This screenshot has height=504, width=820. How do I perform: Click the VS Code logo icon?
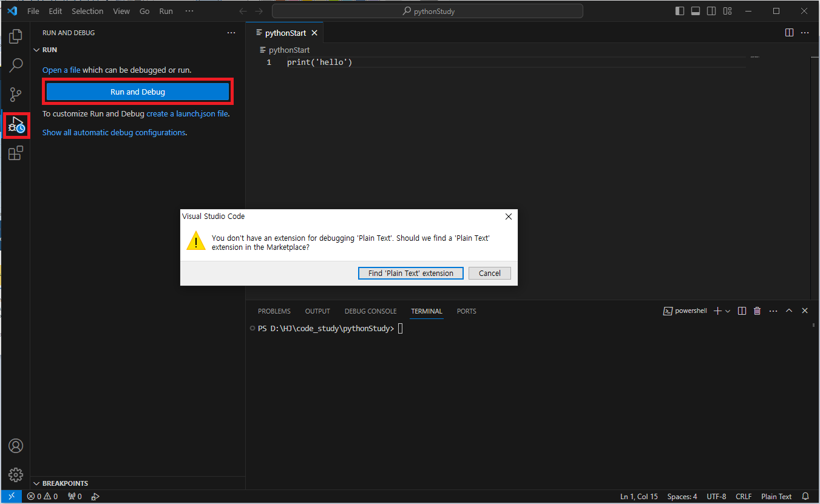point(12,11)
